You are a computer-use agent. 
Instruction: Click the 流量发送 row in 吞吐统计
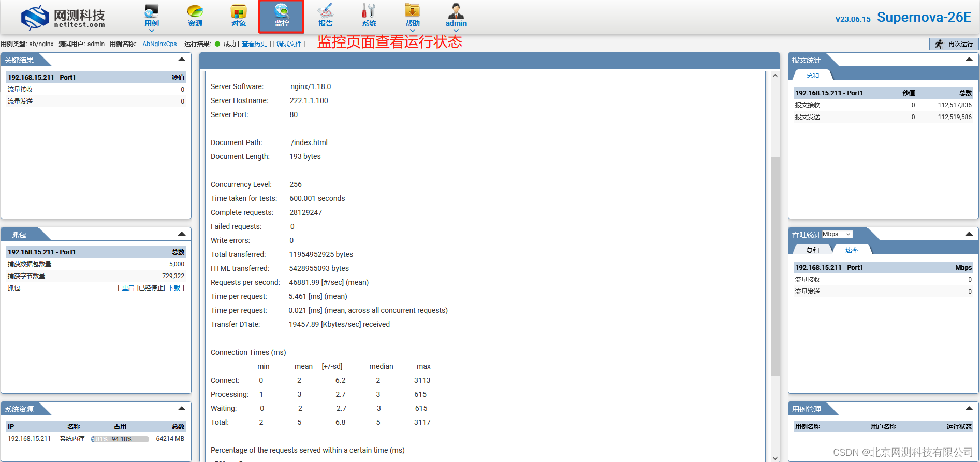[883, 292]
